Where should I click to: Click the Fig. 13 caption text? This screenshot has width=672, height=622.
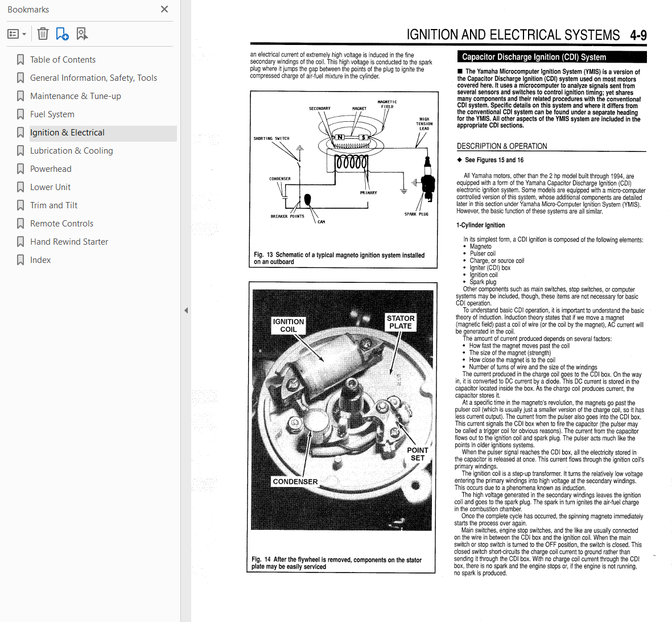(x=339, y=258)
